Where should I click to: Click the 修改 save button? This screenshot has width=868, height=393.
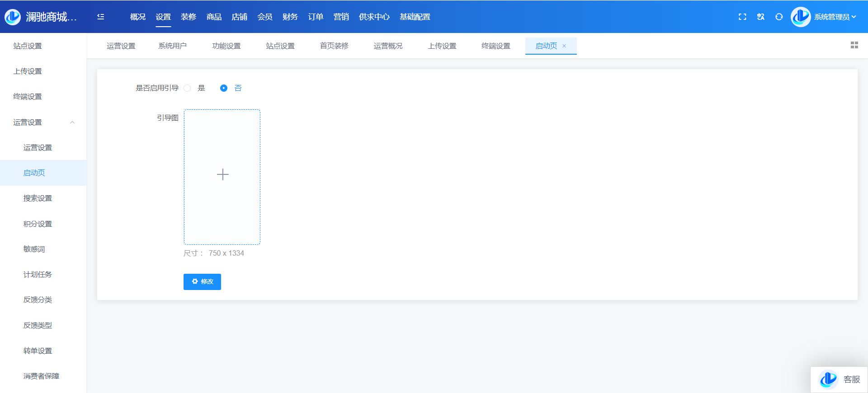pyautogui.click(x=202, y=281)
